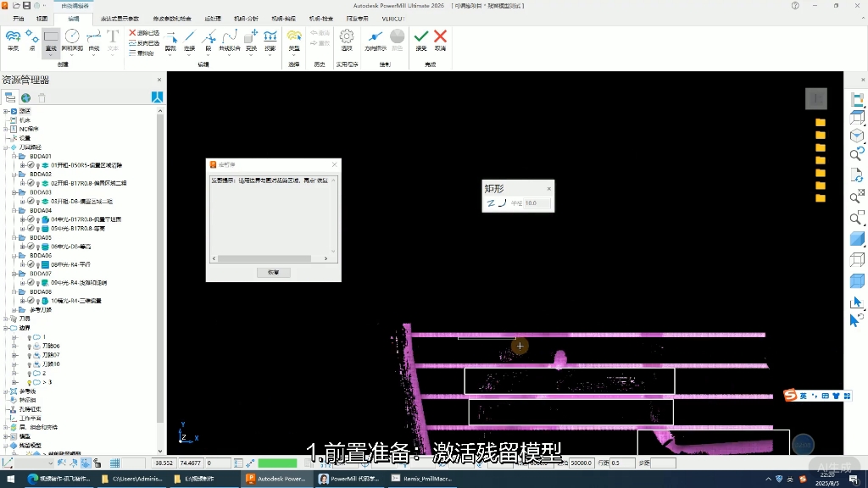
Task: Click 反向已选 reverse selected button
Action: click(144, 42)
